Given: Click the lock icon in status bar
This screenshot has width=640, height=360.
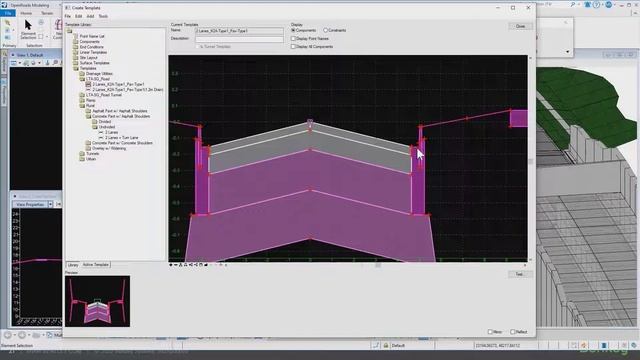Looking at the screenshot, I should pyautogui.click(x=386, y=346).
